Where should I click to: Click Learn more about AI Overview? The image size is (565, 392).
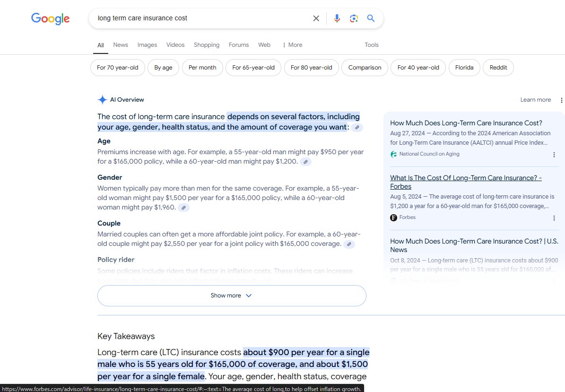click(x=536, y=100)
